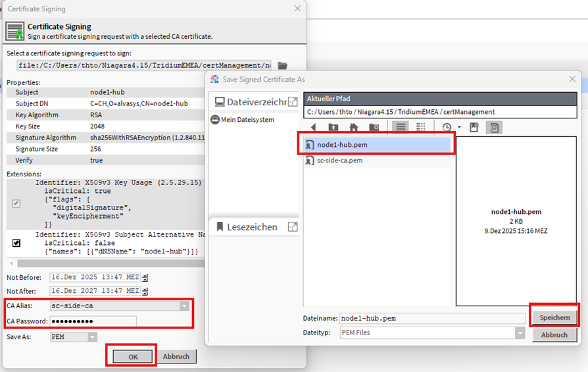Click the Subject node1-hub value
Screen dimensions: 588x372
coord(107,92)
